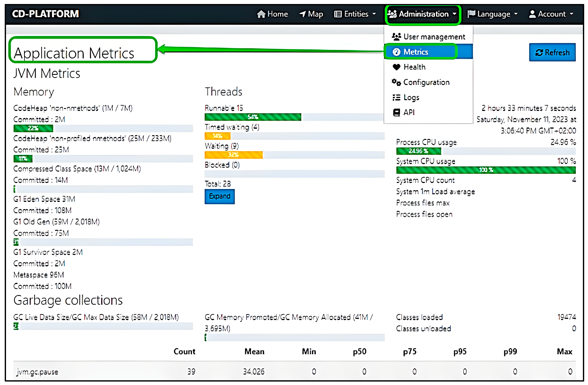Click the Health heart icon
588x385 pixels.
click(x=396, y=67)
